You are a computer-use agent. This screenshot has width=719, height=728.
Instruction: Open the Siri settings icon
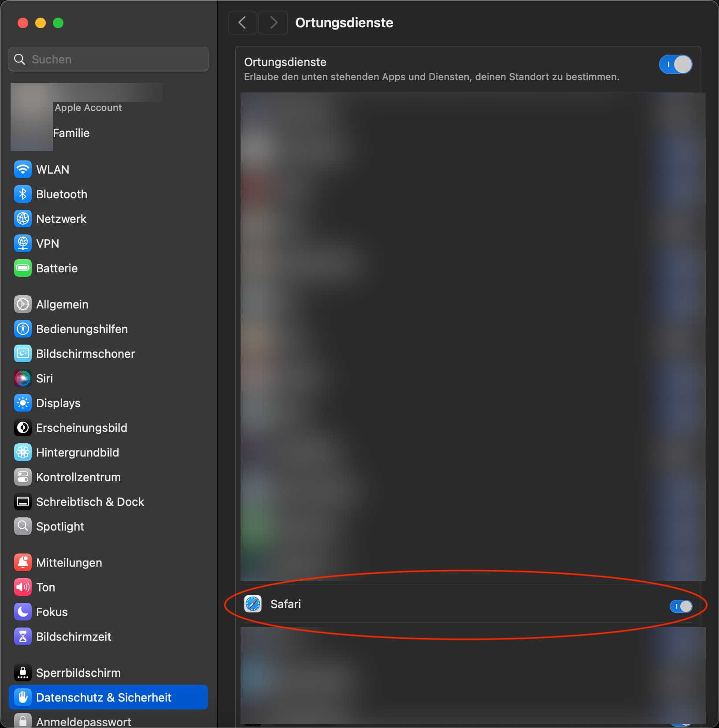23,378
